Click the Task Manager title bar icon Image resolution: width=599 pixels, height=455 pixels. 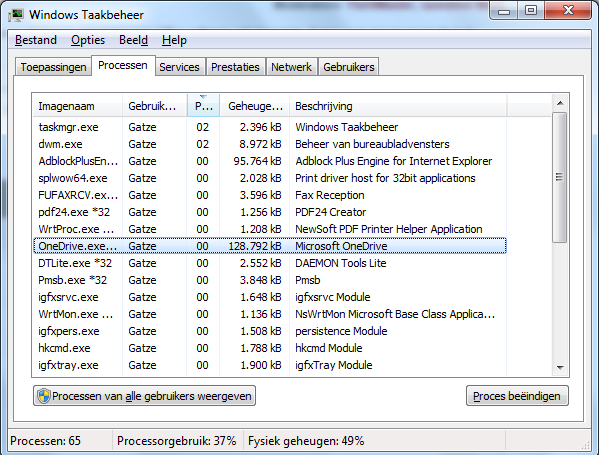(x=16, y=15)
